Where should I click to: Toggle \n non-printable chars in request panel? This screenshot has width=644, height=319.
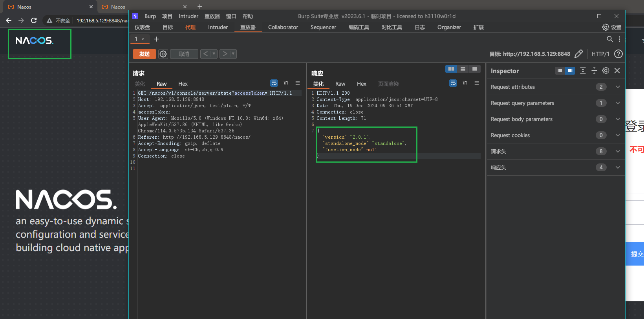tap(286, 83)
